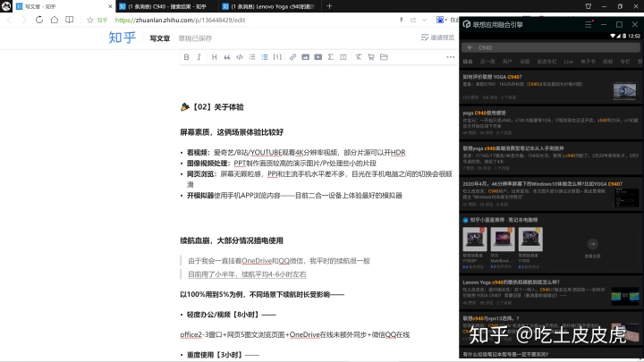Image resolution: width=644 pixels, height=362 pixels.
Task: Open thumbnail of the 如何评价联想 YOGA C940 result
Action: point(624,91)
